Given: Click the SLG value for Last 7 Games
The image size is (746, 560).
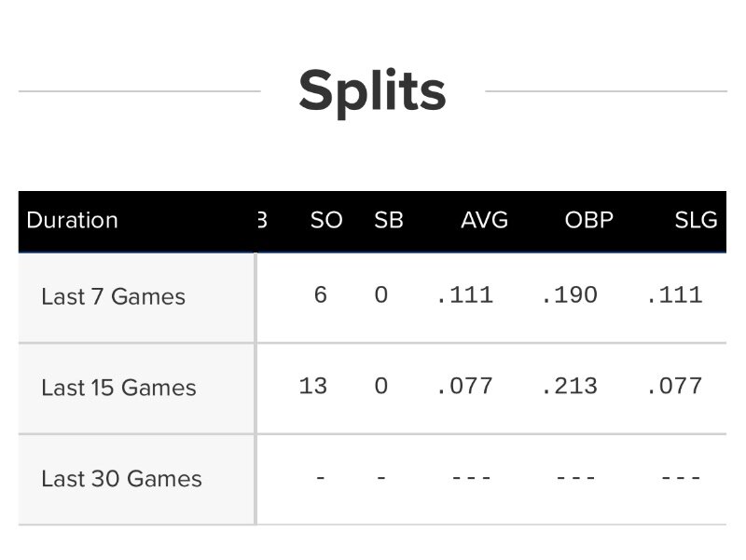Looking at the screenshot, I should pyautogui.click(x=674, y=296).
